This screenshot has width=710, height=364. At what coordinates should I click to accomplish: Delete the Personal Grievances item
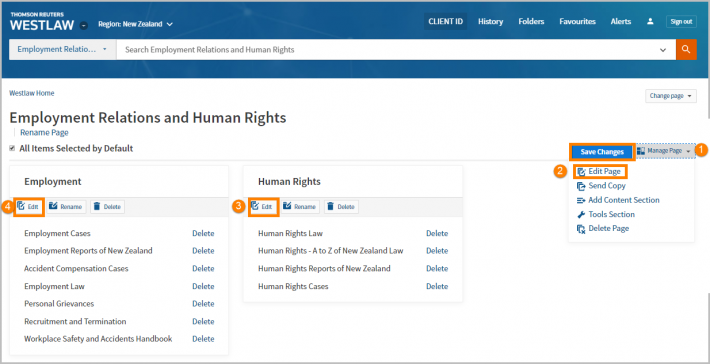[203, 304]
